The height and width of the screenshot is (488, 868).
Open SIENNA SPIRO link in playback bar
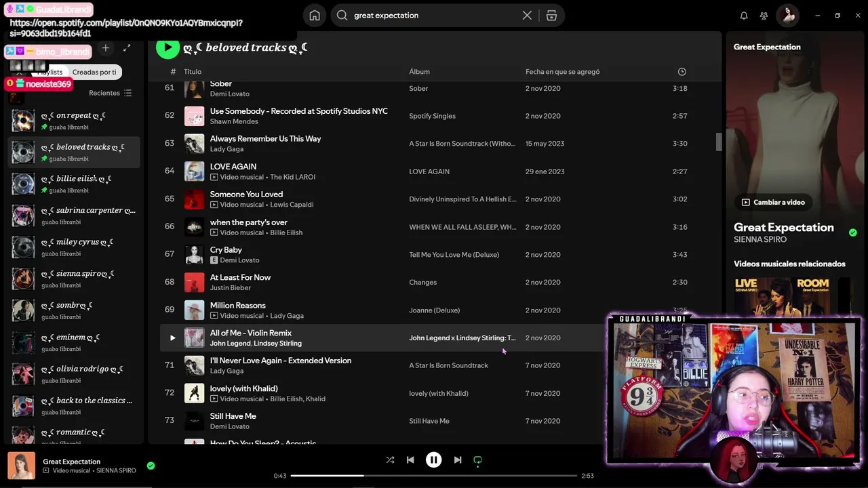coord(116,470)
